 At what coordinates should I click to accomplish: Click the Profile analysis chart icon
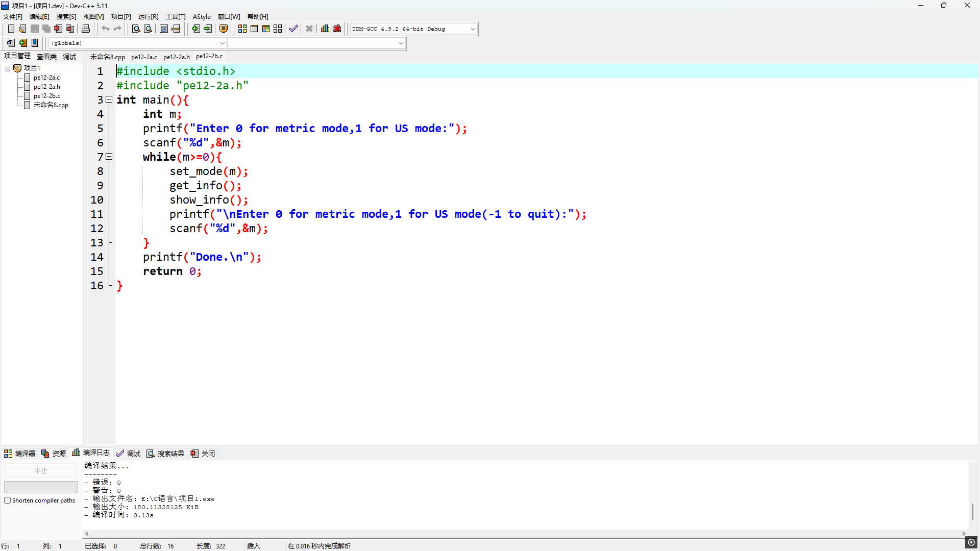pos(325,29)
